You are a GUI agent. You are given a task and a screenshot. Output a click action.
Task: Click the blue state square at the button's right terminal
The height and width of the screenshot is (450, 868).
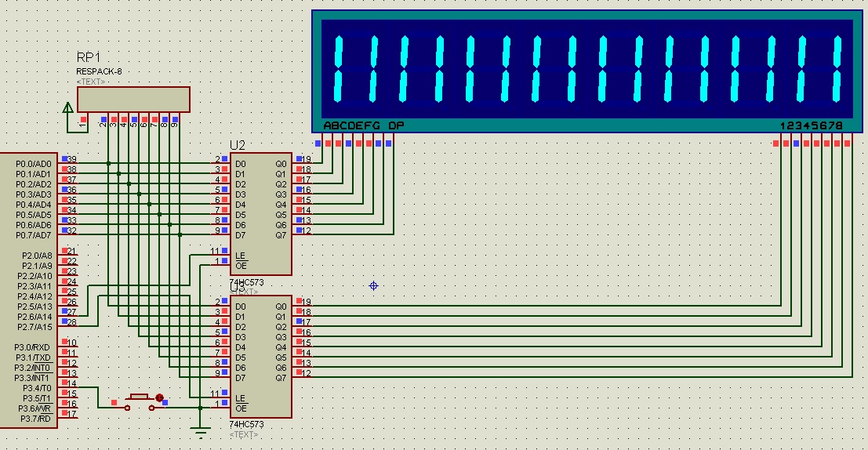pos(165,402)
